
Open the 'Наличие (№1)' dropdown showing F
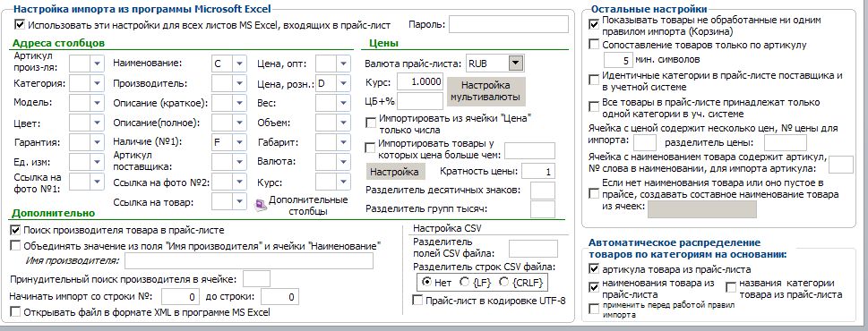pyautogui.click(x=239, y=142)
